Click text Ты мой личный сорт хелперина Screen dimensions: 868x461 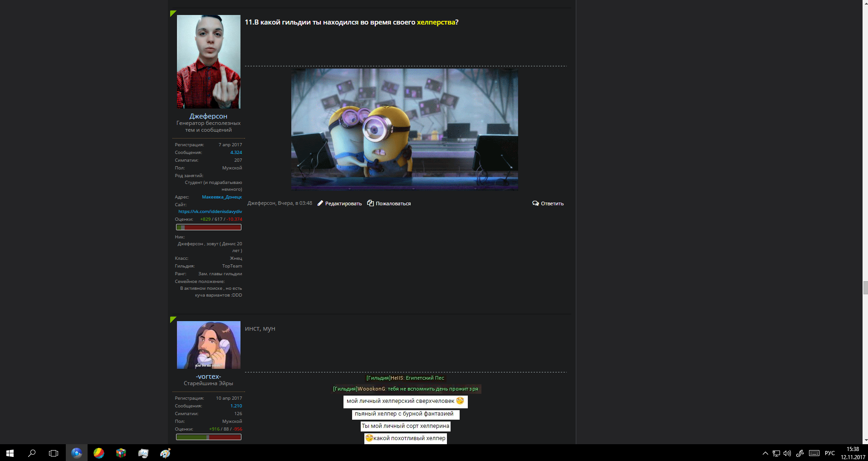[405, 426]
